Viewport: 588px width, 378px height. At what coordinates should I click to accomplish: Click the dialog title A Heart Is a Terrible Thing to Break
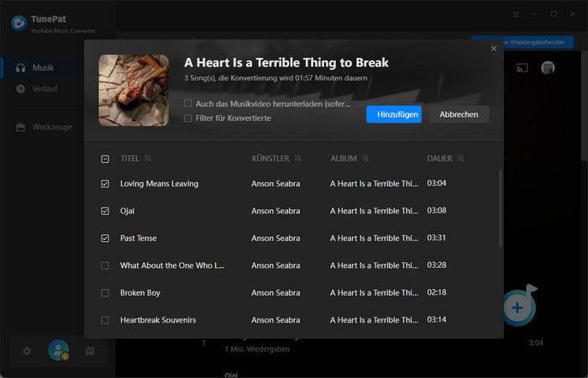click(286, 63)
